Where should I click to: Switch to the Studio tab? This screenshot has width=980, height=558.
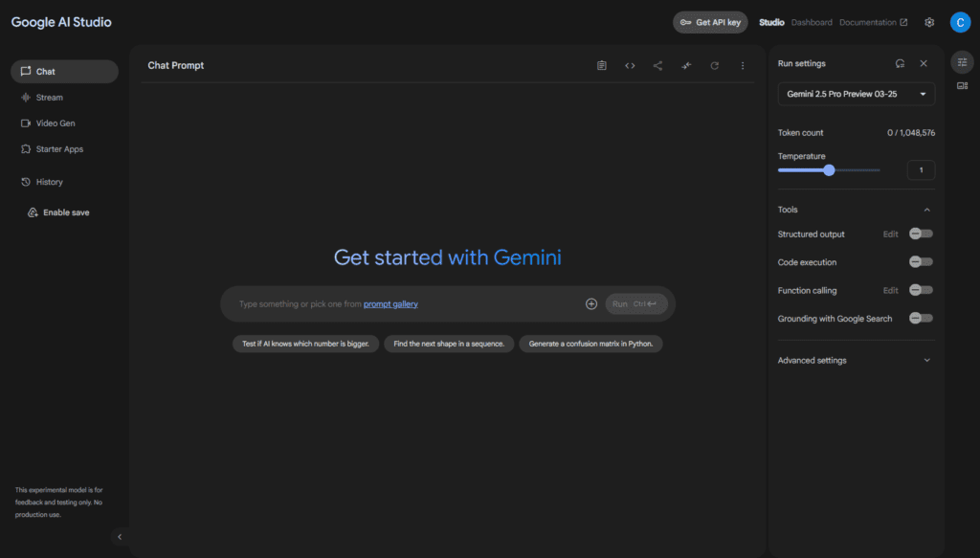tap(771, 23)
